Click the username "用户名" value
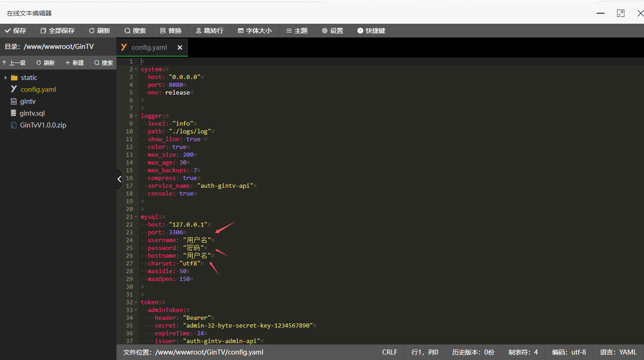This screenshot has height=360, width=644. (197, 240)
